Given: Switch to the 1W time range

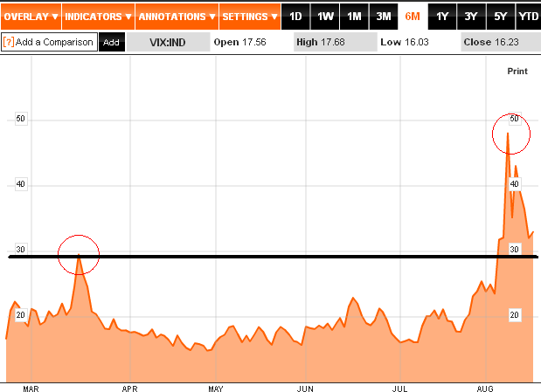Looking at the screenshot, I should [325, 17].
